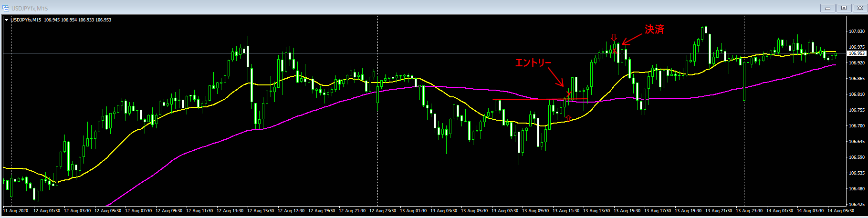Click time axis label 14 Aug 01:30
Screen dimensions: 868x218
tap(780, 211)
